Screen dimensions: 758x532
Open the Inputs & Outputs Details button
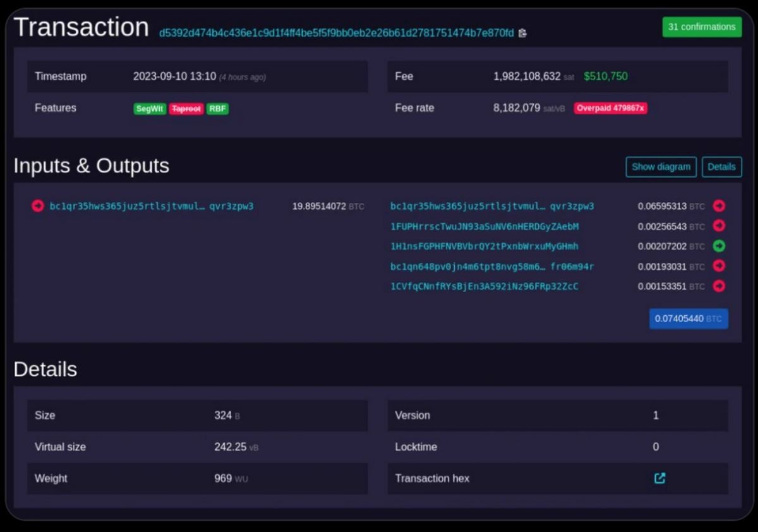click(721, 167)
